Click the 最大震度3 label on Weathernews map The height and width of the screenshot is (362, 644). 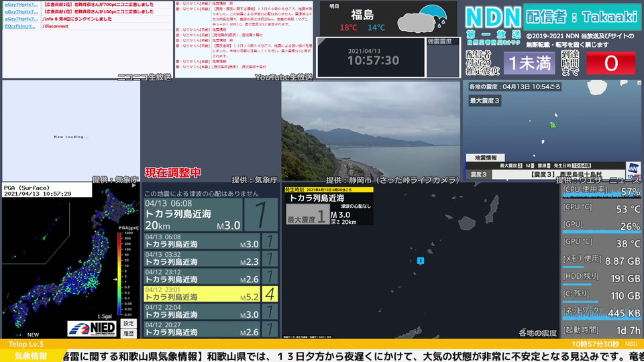484,101
